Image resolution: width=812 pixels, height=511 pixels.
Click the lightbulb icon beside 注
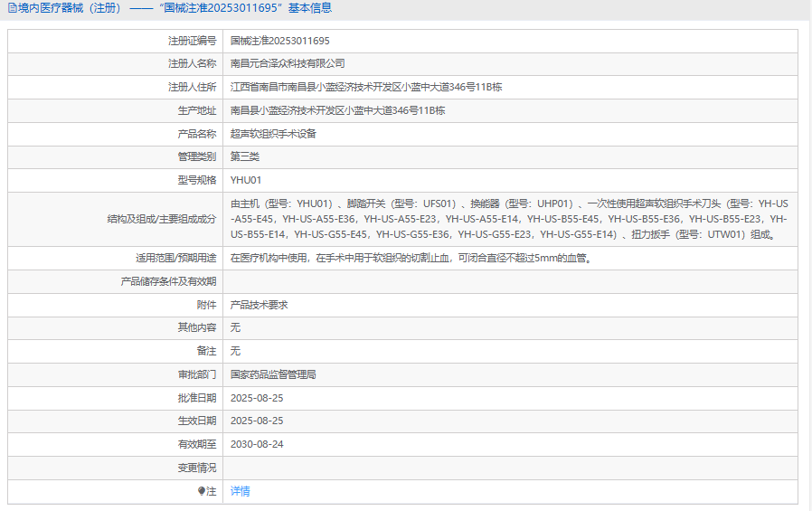202,491
